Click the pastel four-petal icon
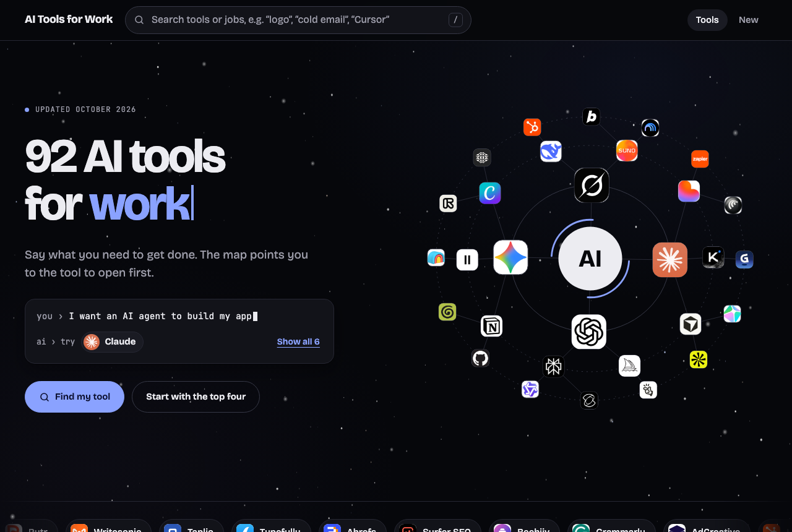Screen dimensions: 792x532 click(x=732, y=314)
